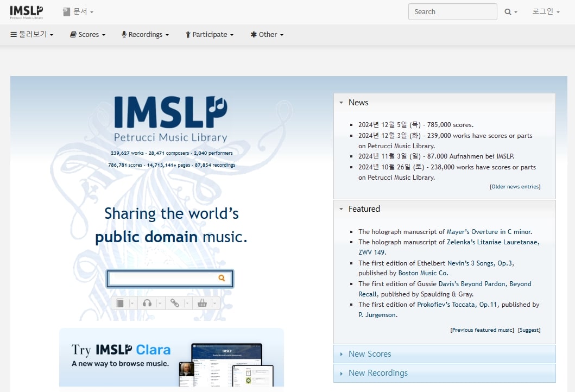Click the 239,000 works news entry

coord(445,141)
